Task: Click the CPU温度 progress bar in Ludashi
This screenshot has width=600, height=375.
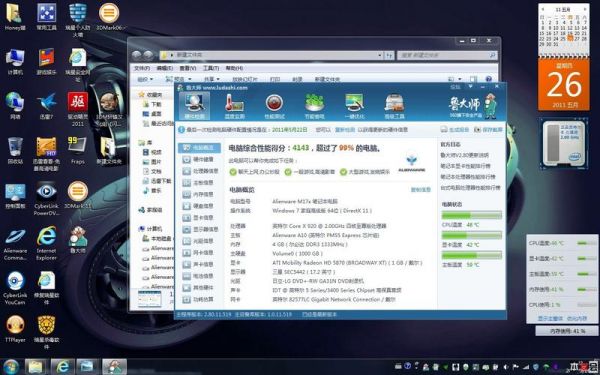Action: [x=471, y=215]
